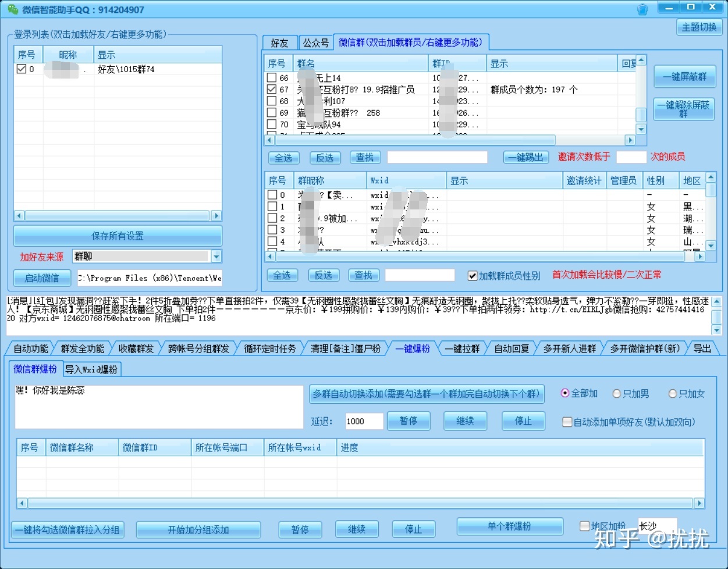Click 一键踢出 button
This screenshot has height=569, width=728.
(525, 157)
